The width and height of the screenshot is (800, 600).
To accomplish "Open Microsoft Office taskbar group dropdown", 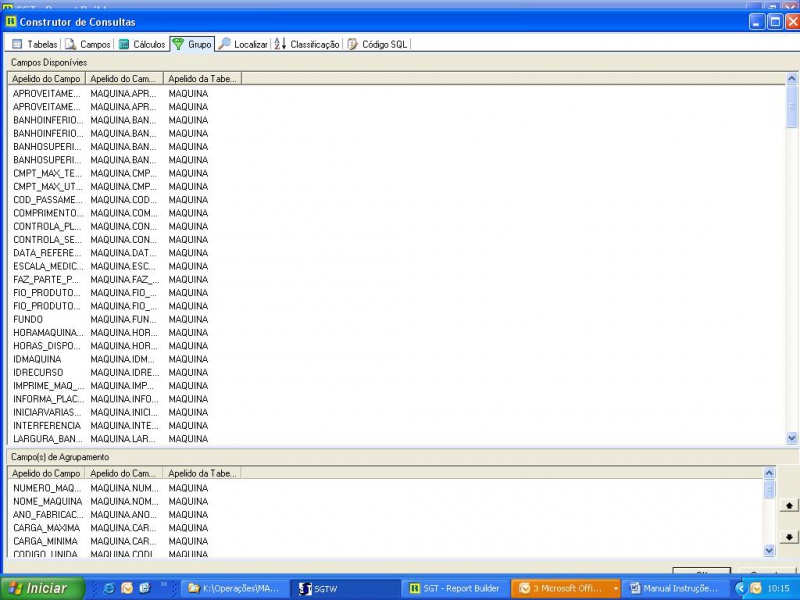I will (x=615, y=588).
